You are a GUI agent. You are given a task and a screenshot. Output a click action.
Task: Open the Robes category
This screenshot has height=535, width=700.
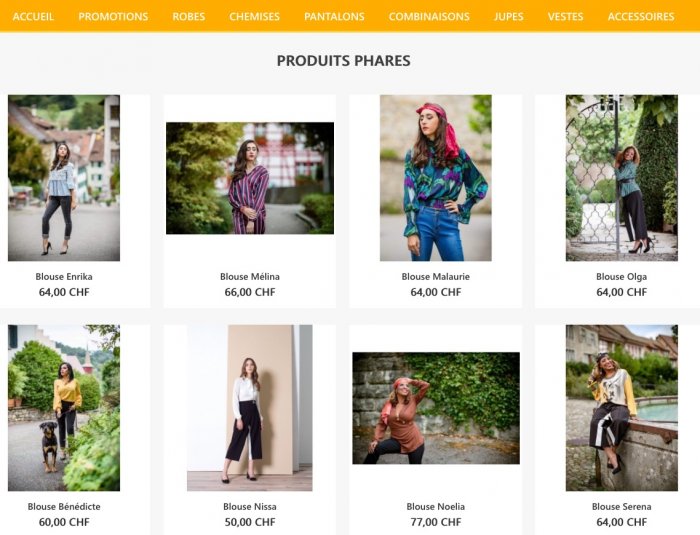[188, 17]
